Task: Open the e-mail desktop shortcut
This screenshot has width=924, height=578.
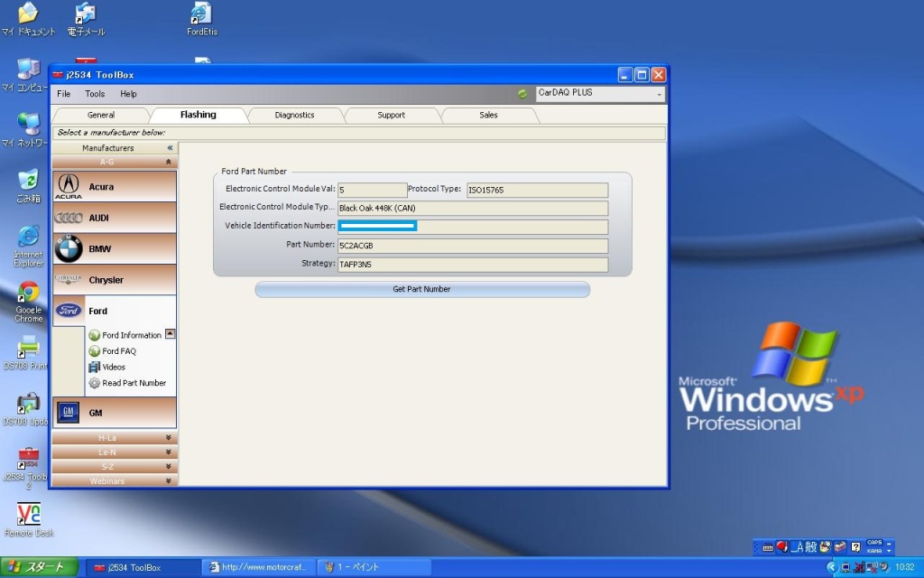Action: 86,19
